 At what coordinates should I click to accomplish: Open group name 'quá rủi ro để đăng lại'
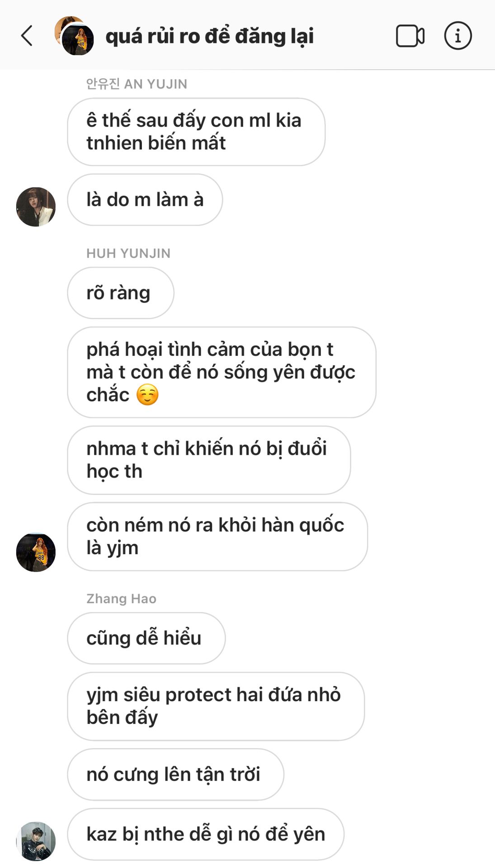209,36
